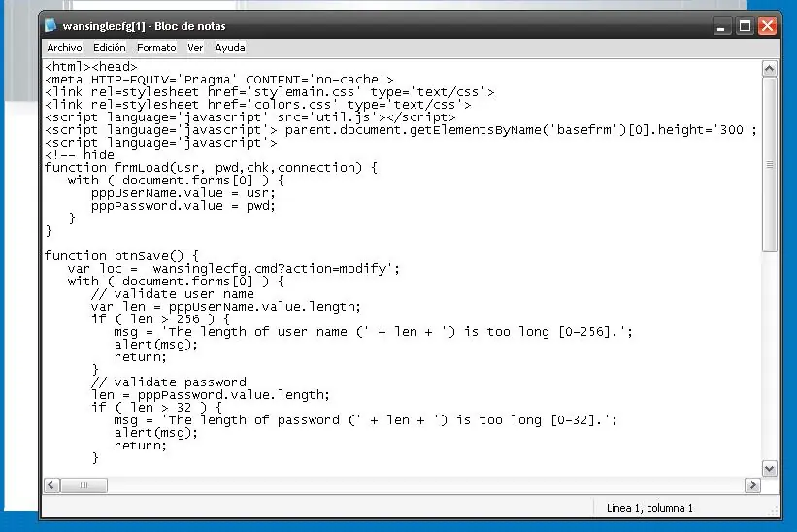Viewport: 797px width, 532px height.
Task: Click the 'if ( len > 256 ) {' line
Action: point(160,319)
